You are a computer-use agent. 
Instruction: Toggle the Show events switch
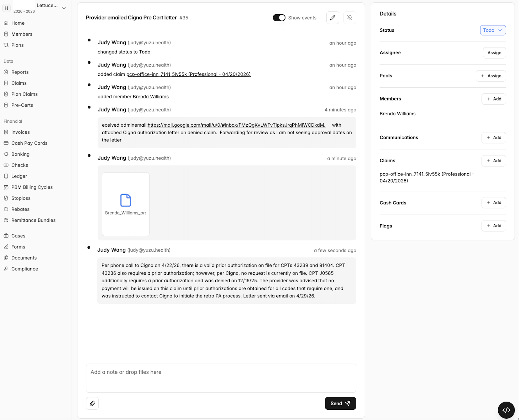coord(279,18)
